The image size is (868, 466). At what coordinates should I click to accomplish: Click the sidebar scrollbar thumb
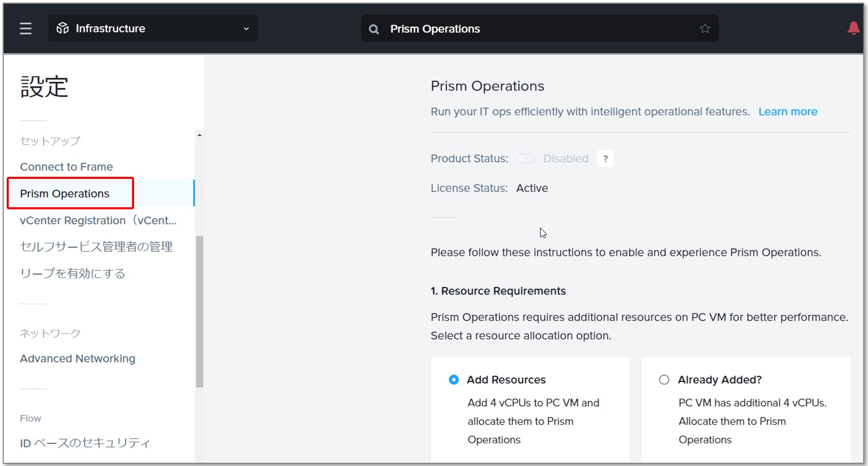tap(200, 311)
